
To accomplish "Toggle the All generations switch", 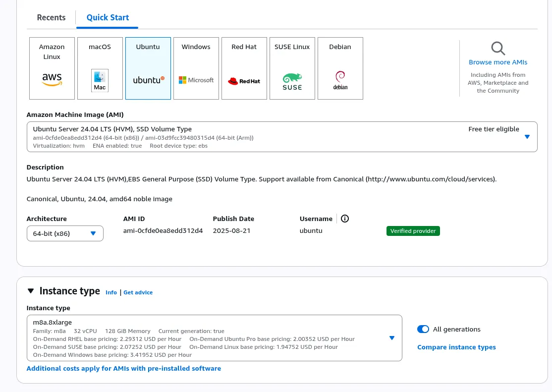I will click(423, 329).
